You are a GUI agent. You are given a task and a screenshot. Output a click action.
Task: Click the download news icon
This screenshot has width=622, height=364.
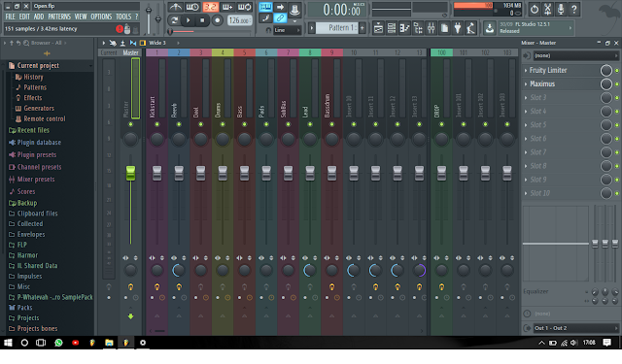pyautogui.click(x=490, y=28)
